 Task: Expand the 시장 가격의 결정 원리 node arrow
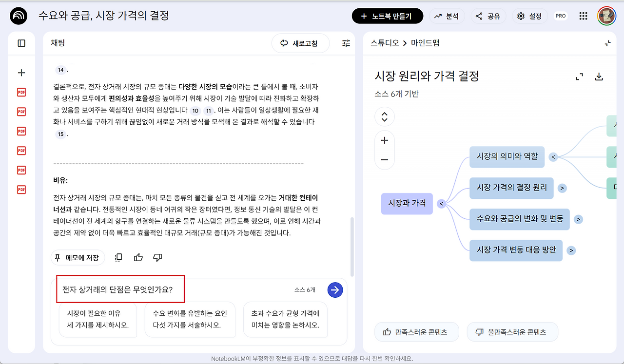[x=562, y=188]
